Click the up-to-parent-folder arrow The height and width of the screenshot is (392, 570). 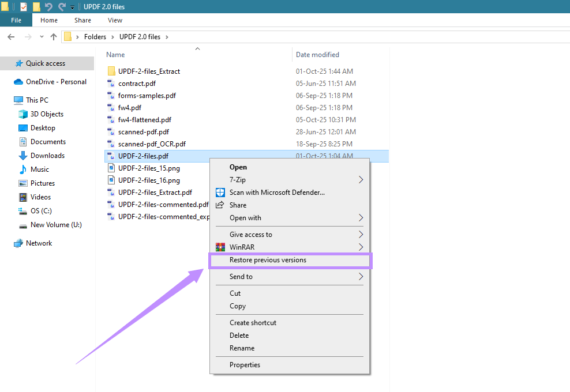click(54, 36)
